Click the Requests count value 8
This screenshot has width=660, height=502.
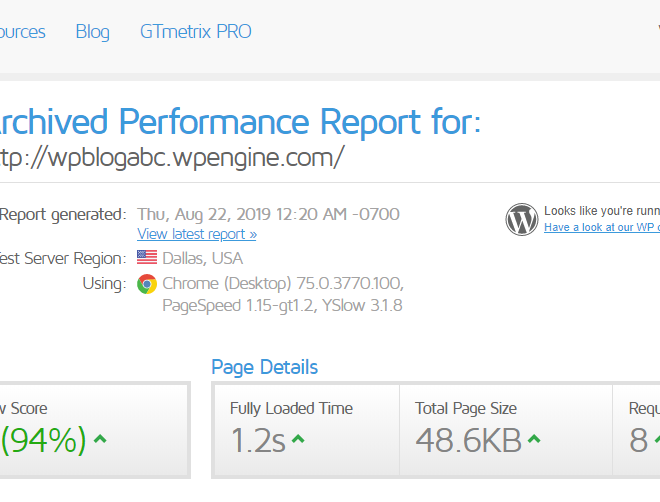point(639,440)
